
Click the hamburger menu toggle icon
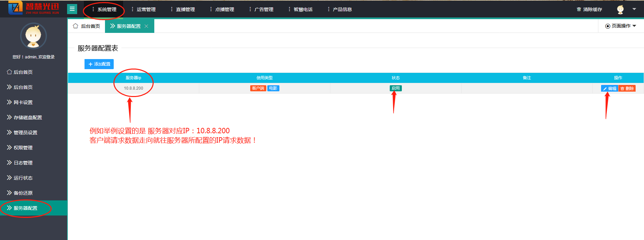(72, 9)
